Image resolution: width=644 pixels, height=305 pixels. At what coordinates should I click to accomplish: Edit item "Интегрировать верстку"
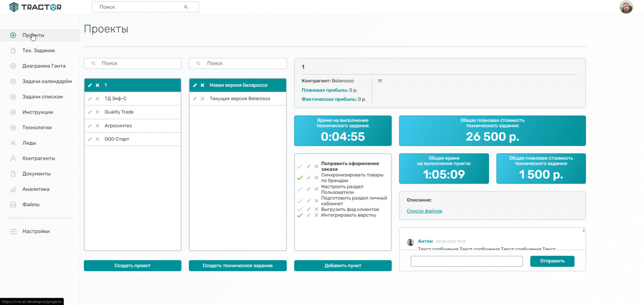pos(309,215)
